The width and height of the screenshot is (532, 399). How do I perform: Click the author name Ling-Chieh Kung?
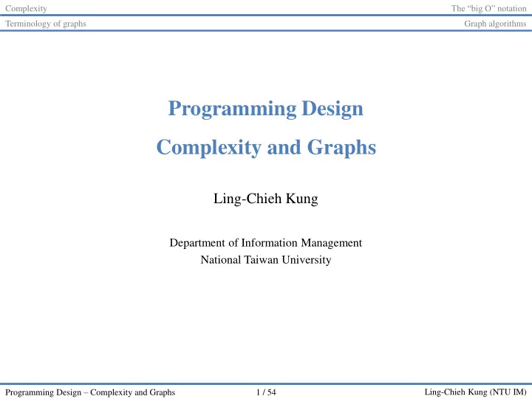266,199
